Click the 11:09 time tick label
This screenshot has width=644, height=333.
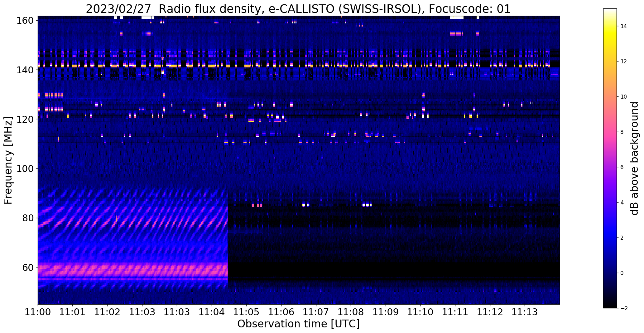click(x=386, y=312)
